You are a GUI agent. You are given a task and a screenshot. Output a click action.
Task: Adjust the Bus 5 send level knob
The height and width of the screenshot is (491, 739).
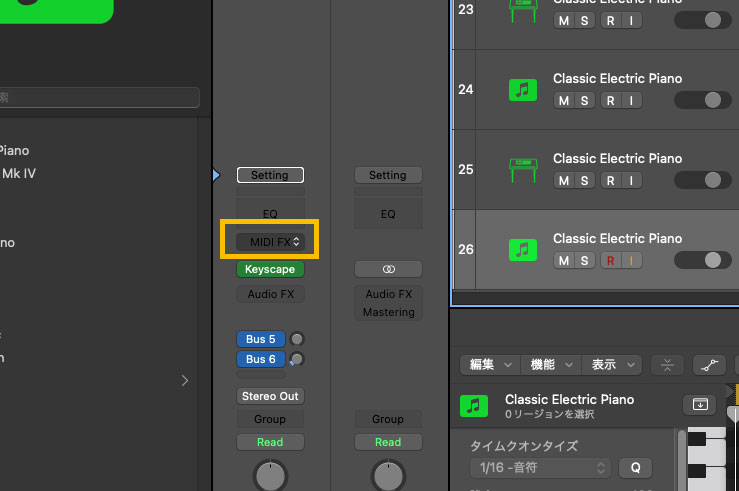coord(297,339)
